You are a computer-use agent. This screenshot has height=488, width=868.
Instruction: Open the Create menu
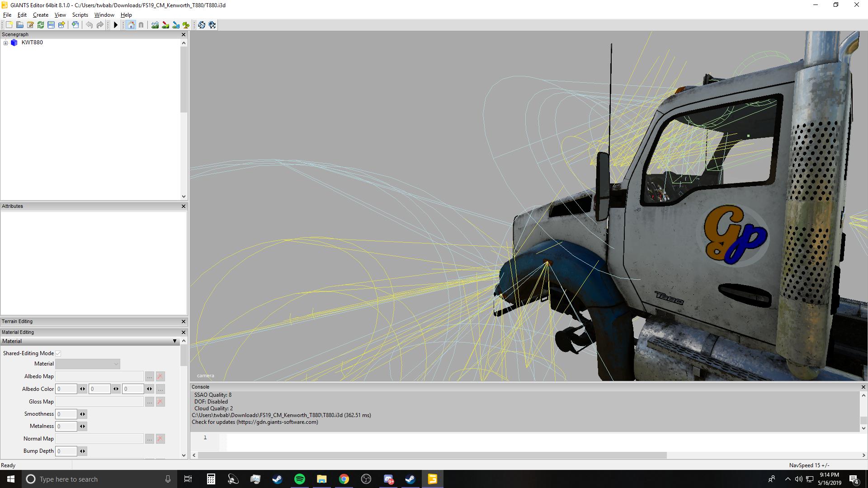pos(40,15)
